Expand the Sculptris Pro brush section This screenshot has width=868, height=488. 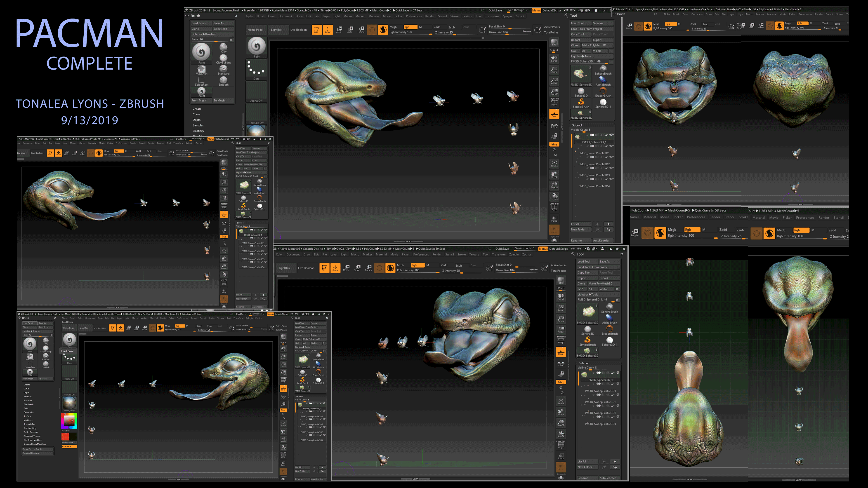click(29, 424)
